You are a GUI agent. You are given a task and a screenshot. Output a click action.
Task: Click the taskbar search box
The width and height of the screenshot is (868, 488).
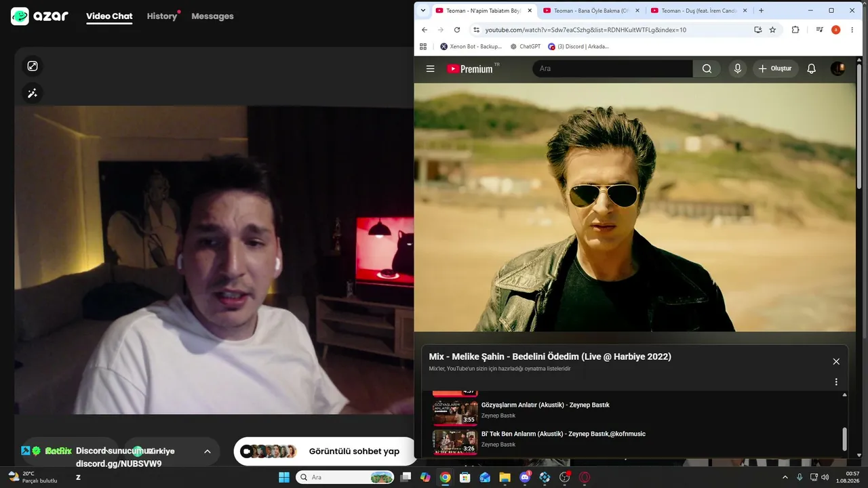pos(346,477)
